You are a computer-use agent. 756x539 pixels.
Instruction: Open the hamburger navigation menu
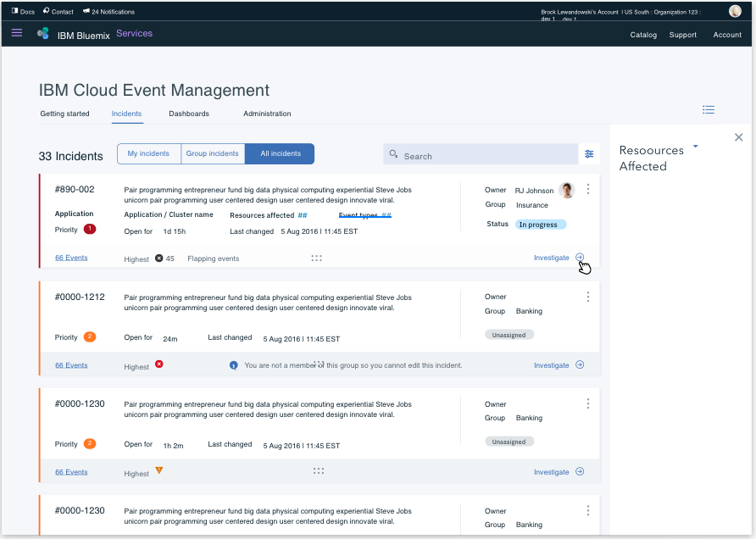pos(17,33)
